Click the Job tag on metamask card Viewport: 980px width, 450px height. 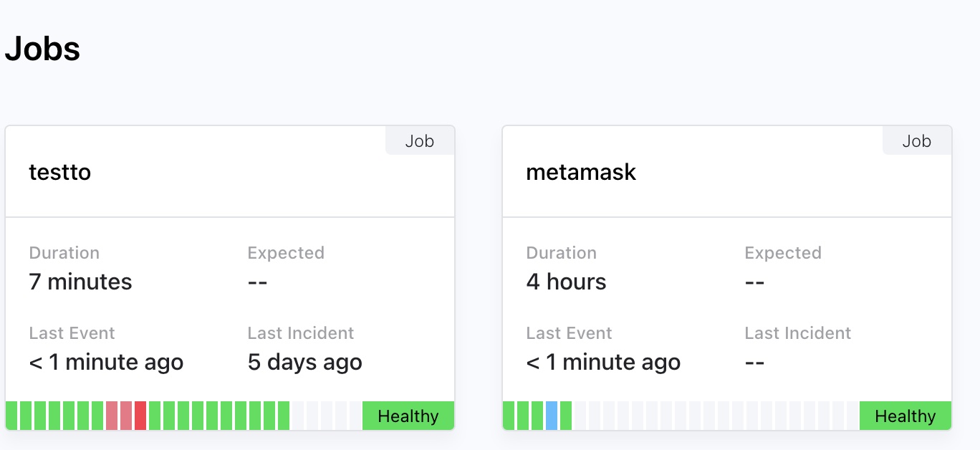pyautogui.click(x=917, y=141)
